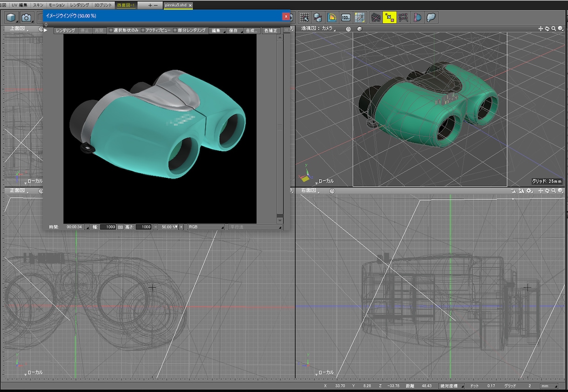Click the width-height link icon
This screenshot has width=568, height=392.
(121, 227)
